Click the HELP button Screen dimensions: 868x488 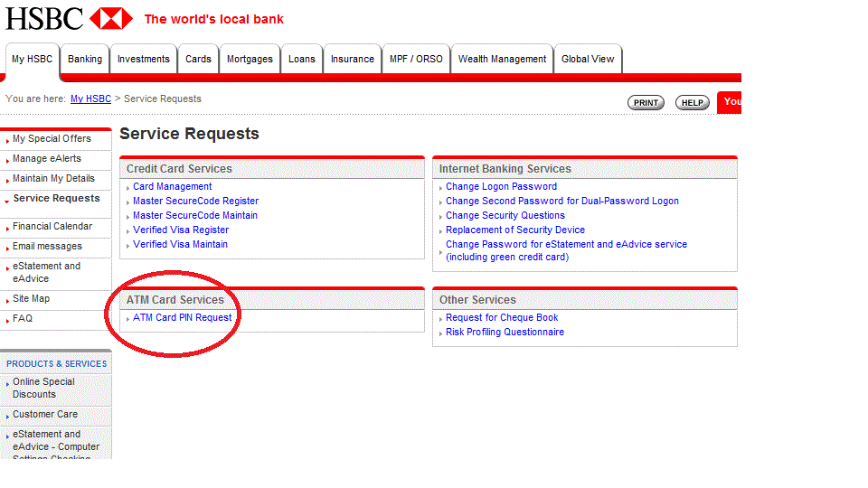click(x=692, y=102)
